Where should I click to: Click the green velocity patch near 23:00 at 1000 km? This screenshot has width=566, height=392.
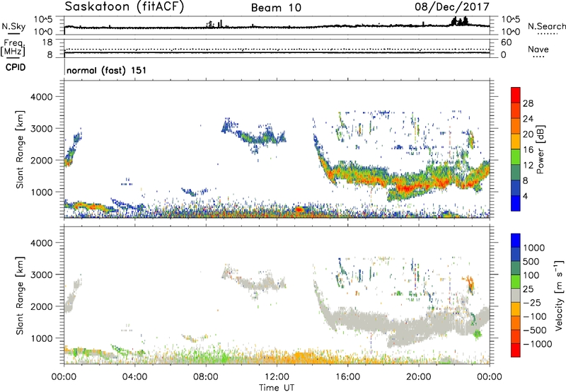tap(477, 333)
